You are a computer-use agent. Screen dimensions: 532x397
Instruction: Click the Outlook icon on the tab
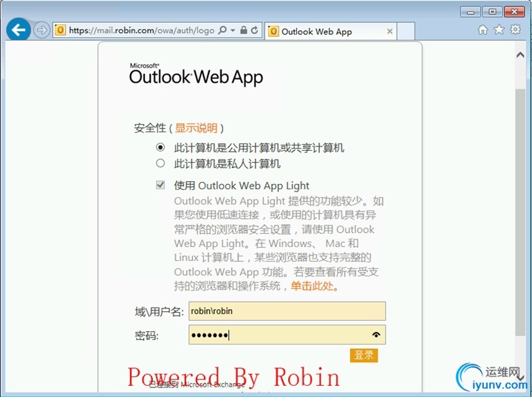pos(273,32)
